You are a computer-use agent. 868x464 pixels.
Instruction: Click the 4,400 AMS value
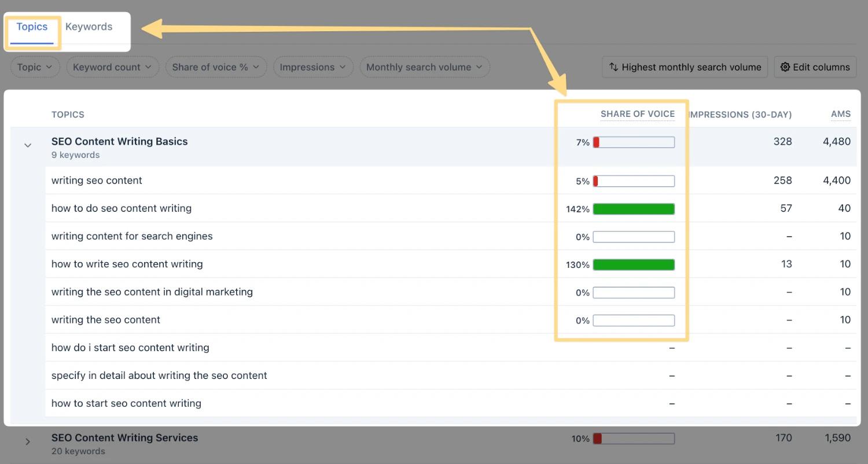click(837, 181)
